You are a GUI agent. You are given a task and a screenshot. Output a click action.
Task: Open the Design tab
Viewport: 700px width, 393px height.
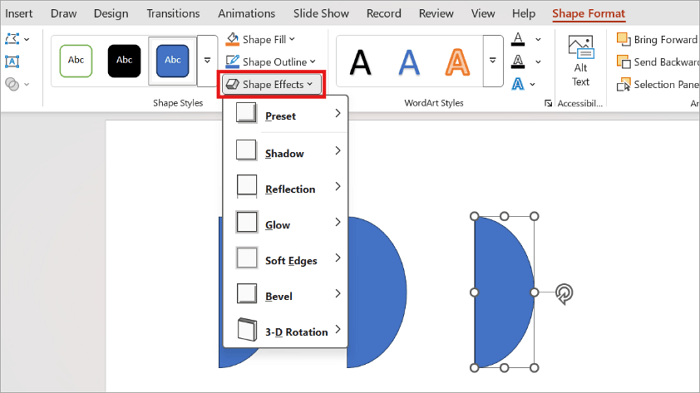pyautogui.click(x=111, y=13)
